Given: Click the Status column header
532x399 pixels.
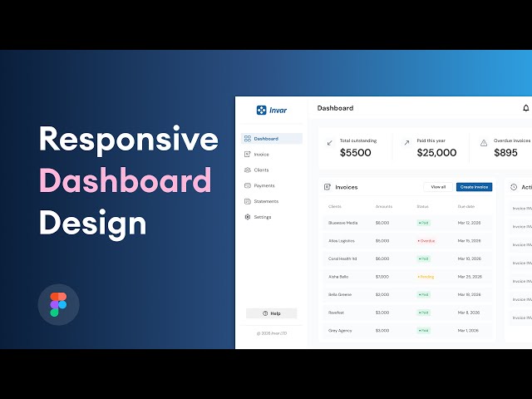Looking at the screenshot, I should click(422, 206).
